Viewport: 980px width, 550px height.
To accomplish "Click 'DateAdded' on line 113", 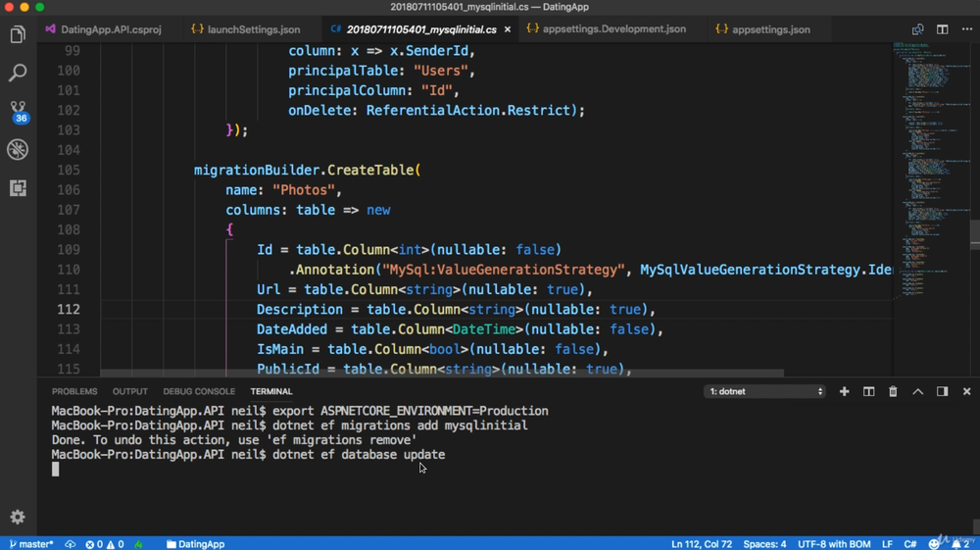I will (x=292, y=329).
